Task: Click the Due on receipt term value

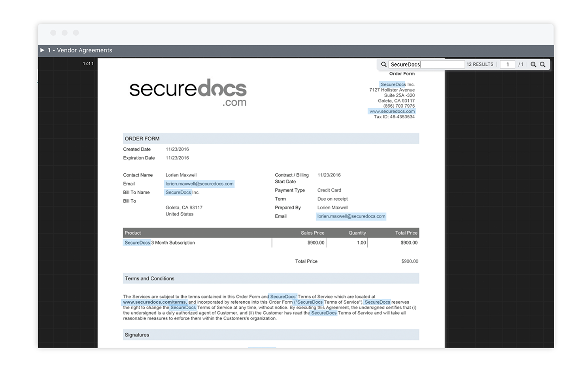Action: click(x=332, y=199)
